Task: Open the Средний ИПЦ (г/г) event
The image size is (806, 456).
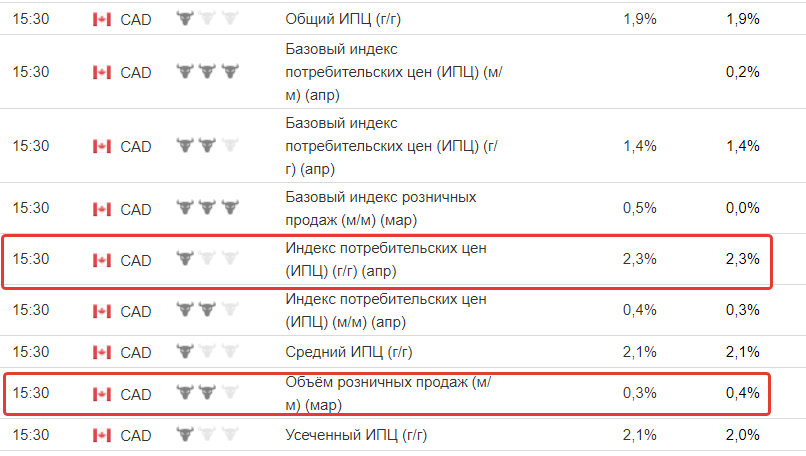Action: 349,352
